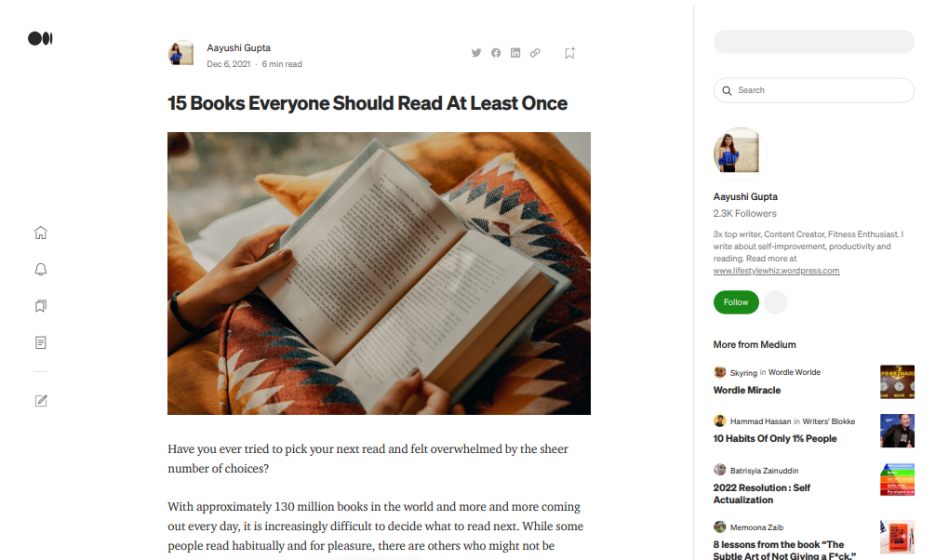Image resolution: width=949 pixels, height=560 pixels.
Task: Share article on LinkedIn
Action: [x=515, y=53]
